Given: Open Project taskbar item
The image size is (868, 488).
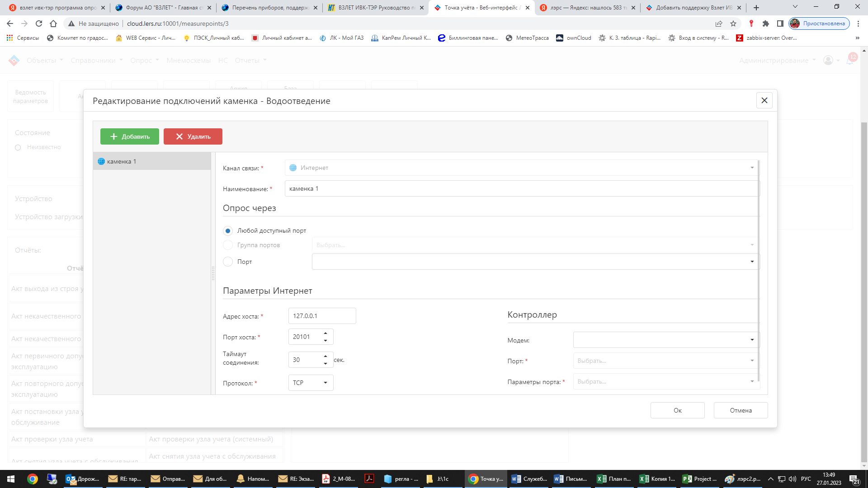Looking at the screenshot, I should pos(699,479).
